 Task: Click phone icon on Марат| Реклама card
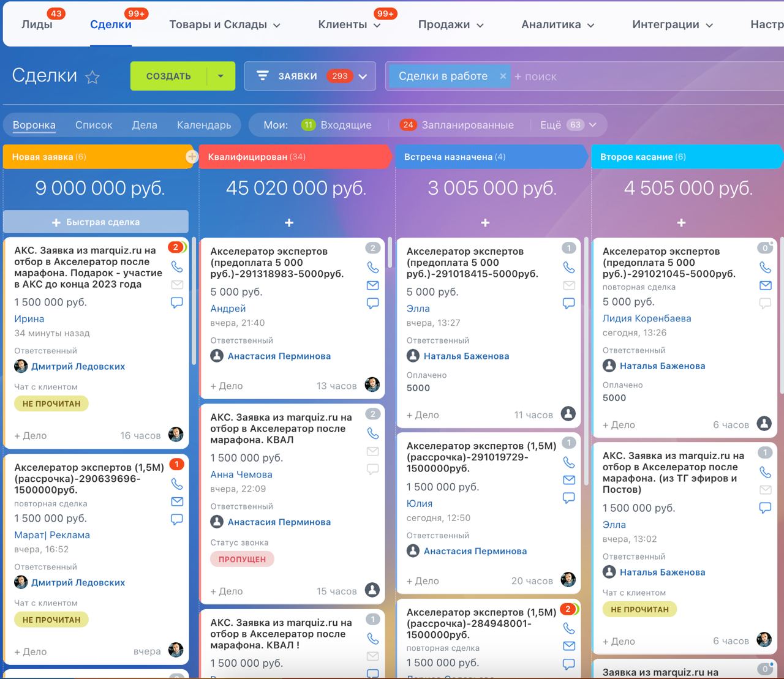coord(177,484)
